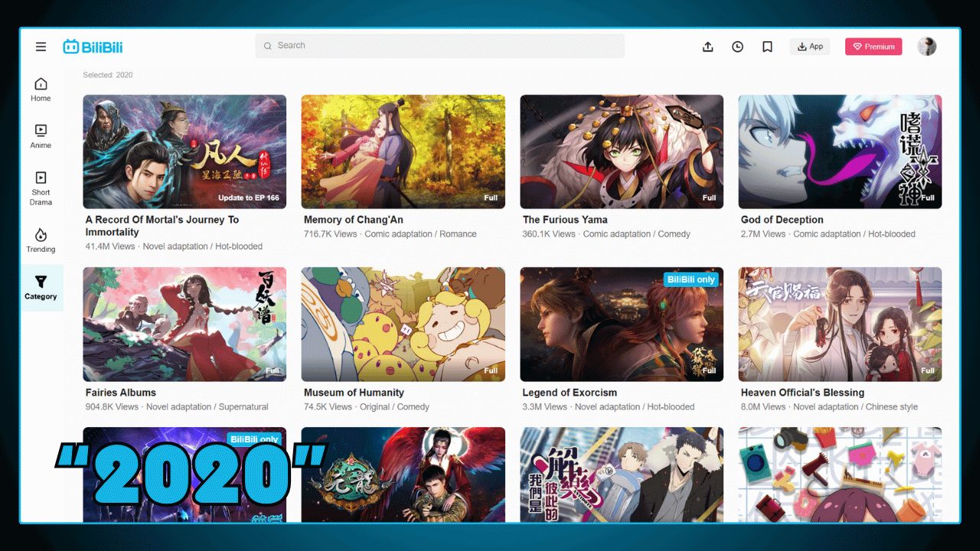
Task: Open watch history clock icon
Action: 737,47
